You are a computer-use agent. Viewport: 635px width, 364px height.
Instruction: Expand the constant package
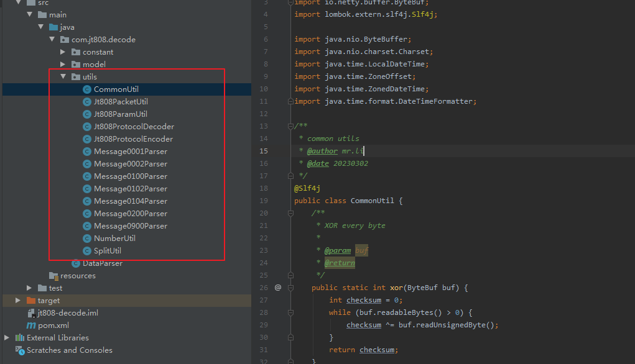63,52
